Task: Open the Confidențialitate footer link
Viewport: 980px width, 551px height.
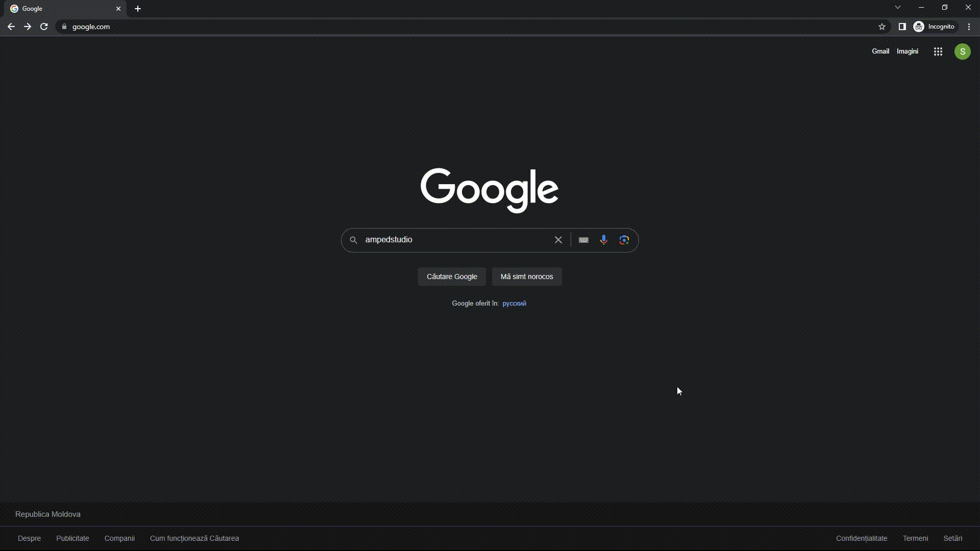Action: tap(862, 538)
